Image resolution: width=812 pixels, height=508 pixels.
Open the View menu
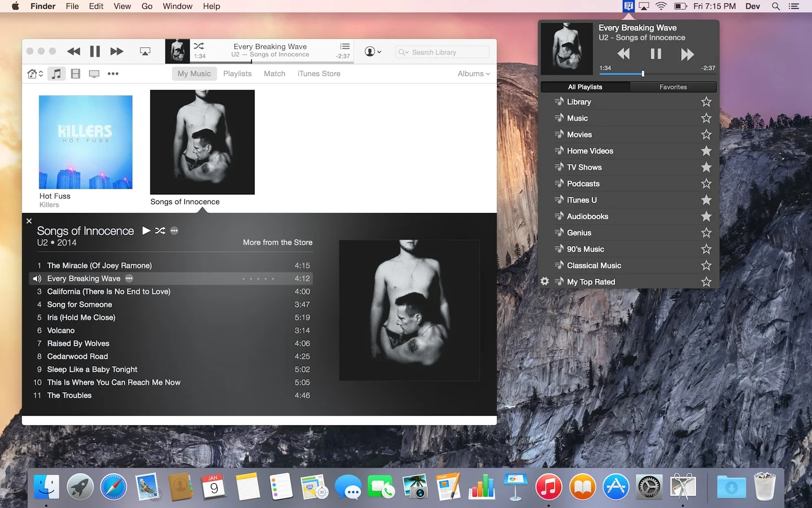click(122, 6)
